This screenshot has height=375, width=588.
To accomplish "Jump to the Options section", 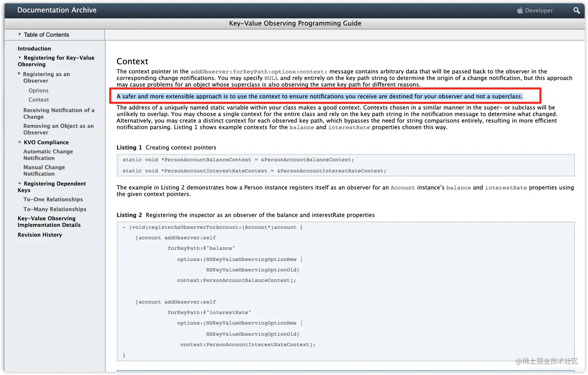I will coord(38,91).
